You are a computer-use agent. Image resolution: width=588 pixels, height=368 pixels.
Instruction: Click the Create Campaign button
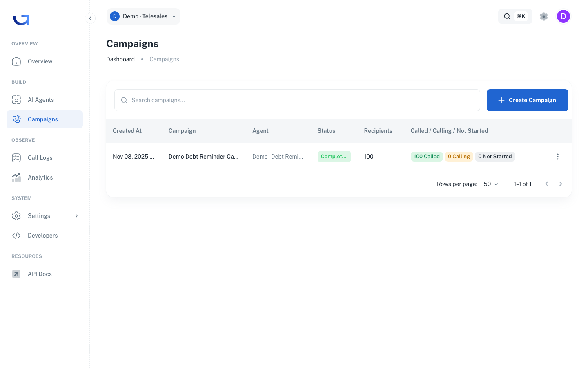[x=528, y=100]
